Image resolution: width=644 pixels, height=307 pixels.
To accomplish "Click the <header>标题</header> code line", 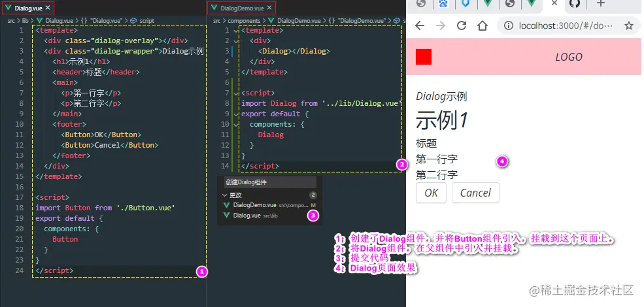I will pos(96,72).
